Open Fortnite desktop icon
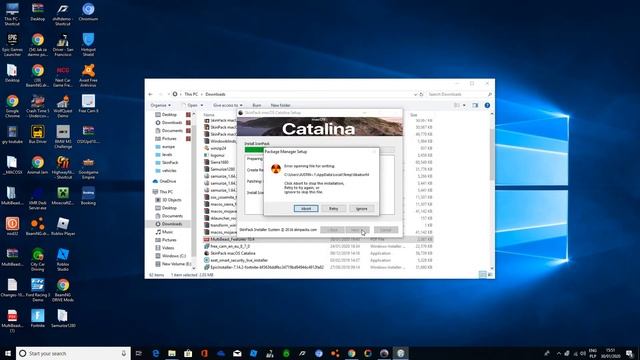640x360 pixels. (38, 318)
